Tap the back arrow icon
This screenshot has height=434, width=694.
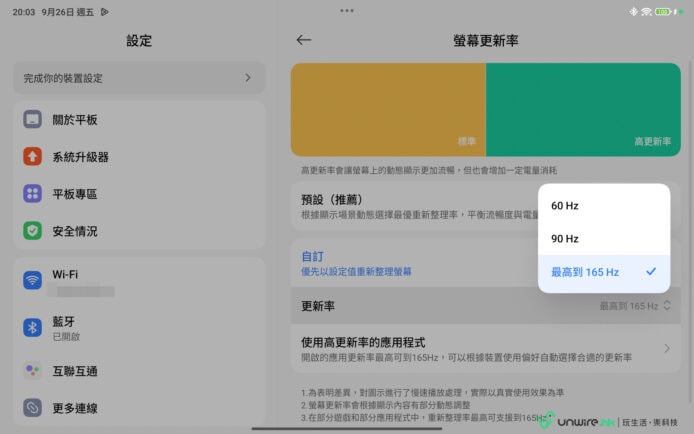304,40
